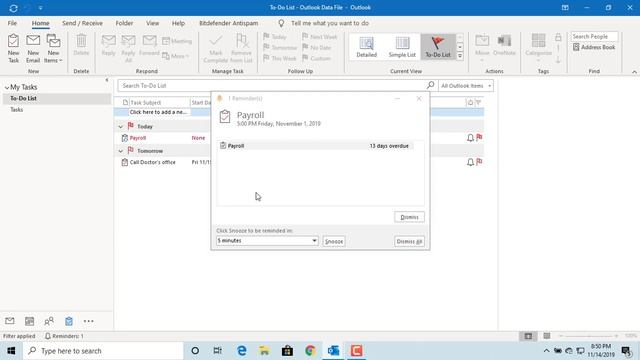Click the Send/Receive quick access icon
The height and width of the screenshot is (360, 640).
click(13, 8)
